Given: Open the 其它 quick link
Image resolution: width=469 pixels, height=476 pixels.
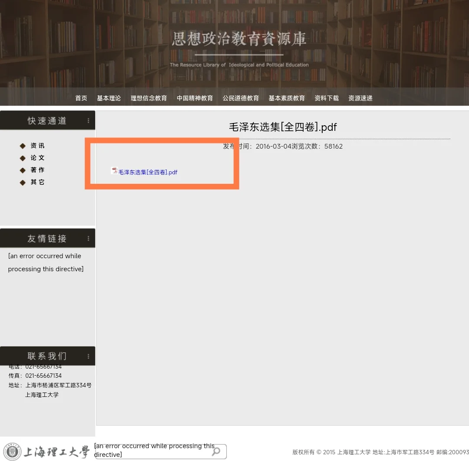Looking at the screenshot, I should [x=38, y=182].
